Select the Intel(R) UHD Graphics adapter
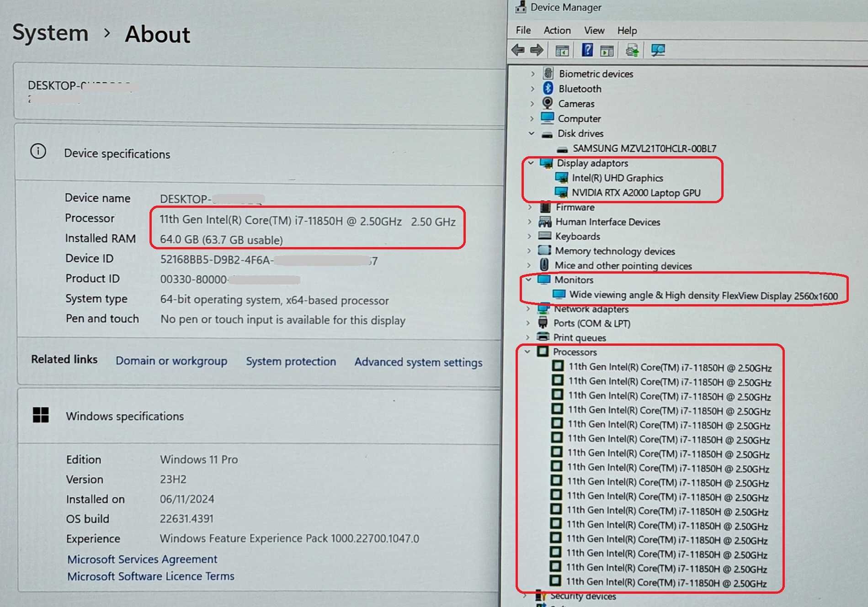The image size is (868, 607). click(617, 178)
